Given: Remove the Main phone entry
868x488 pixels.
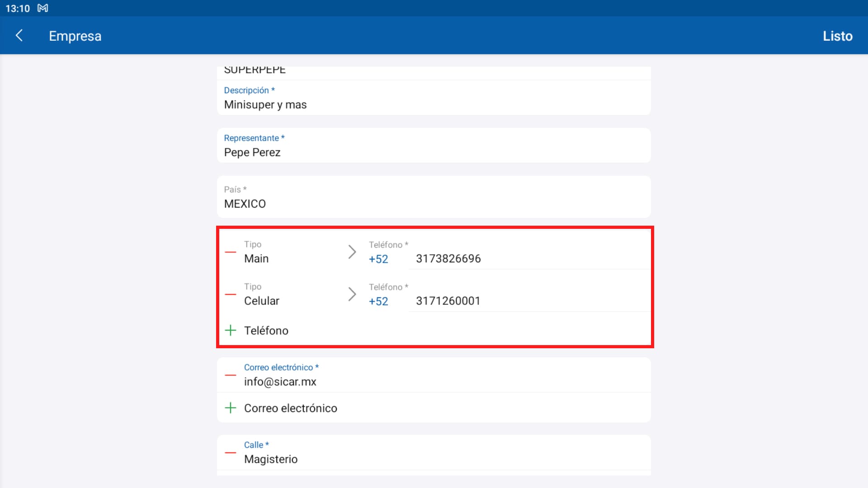Looking at the screenshot, I should click(231, 252).
